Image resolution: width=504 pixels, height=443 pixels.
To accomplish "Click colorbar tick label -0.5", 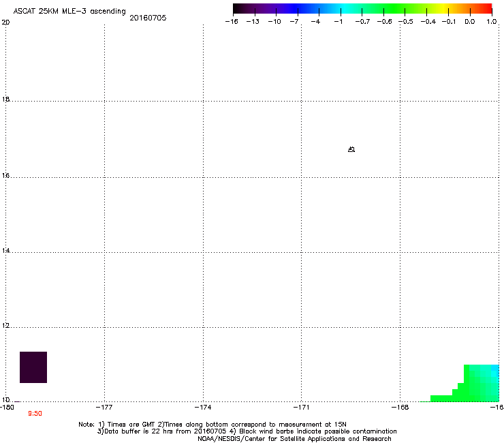I will pyautogui.click(x=406, y=22).
